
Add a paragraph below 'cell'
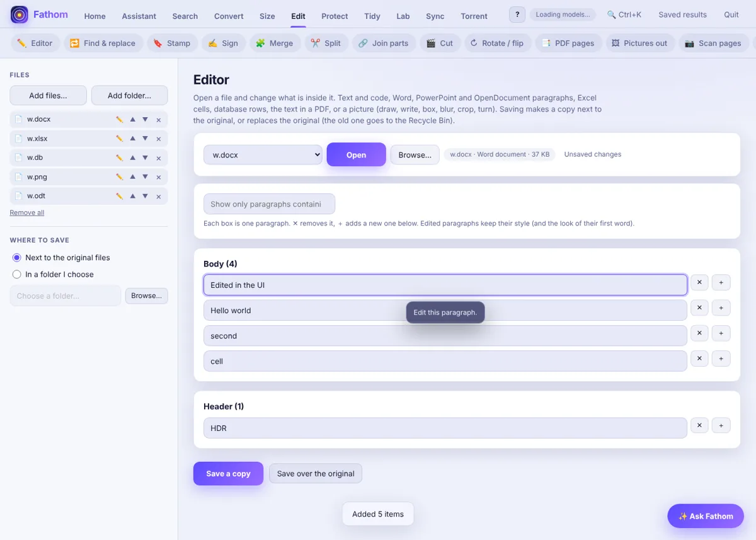(721, 359)
